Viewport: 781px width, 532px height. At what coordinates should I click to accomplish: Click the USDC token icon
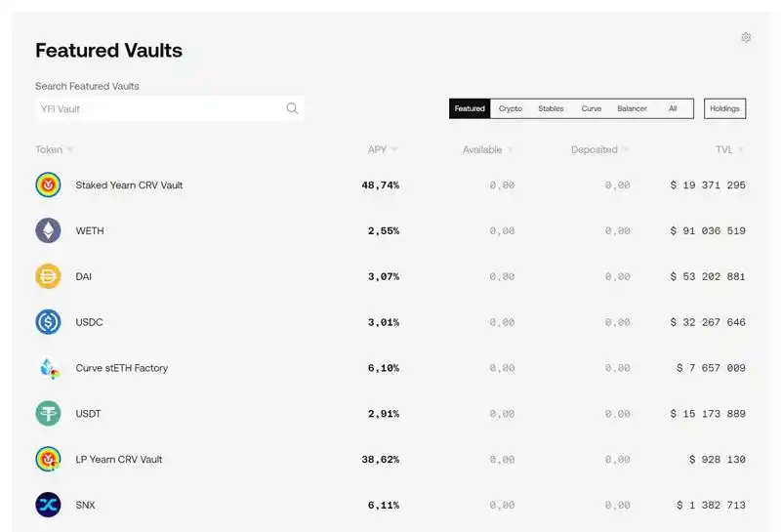48,322
